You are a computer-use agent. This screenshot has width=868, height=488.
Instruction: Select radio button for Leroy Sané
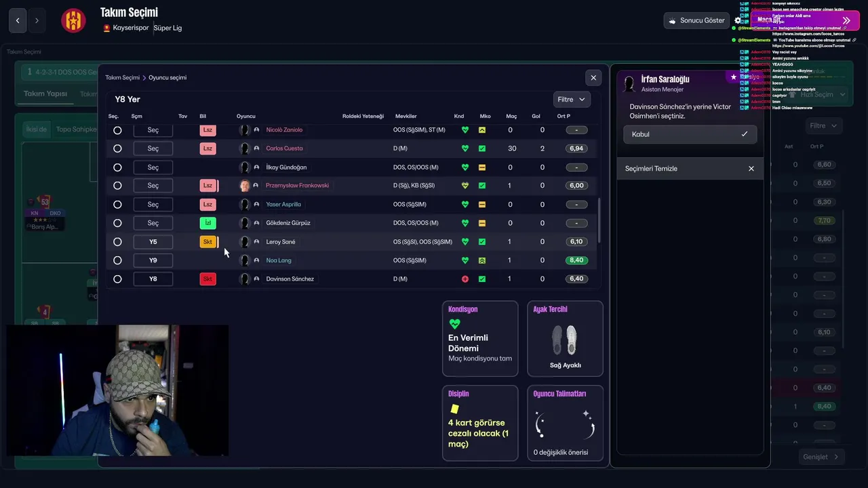(117, 242)
